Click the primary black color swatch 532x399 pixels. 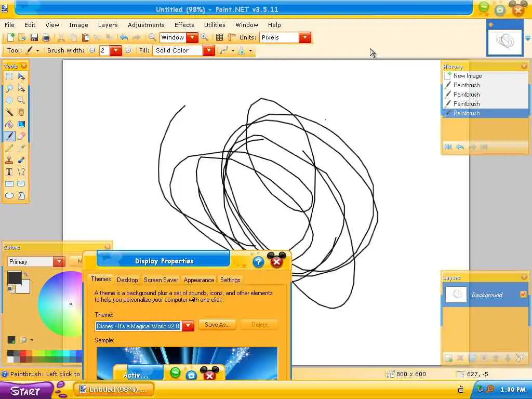14,278
